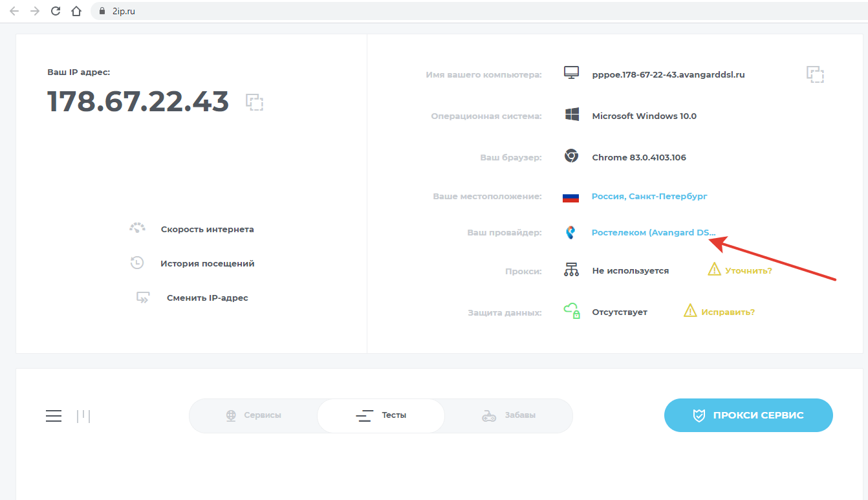Click the green padlock icon near Защита данных
The image size is (868, 500).
[572, 311]
